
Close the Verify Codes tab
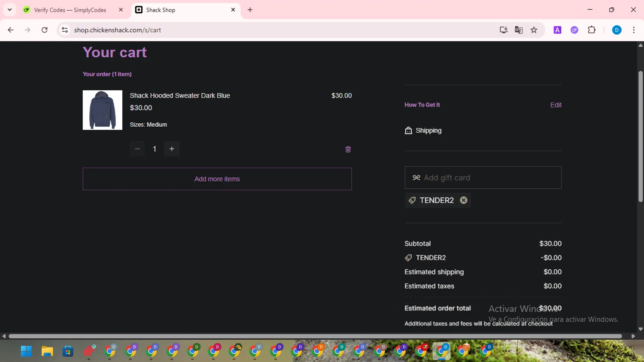(x=121, y=10)
